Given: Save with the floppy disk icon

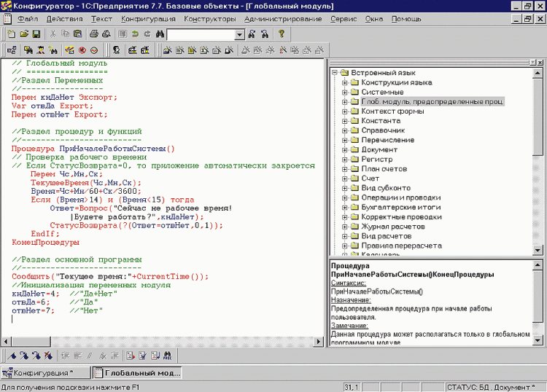Looking at the screenshot, I should coord(36,34).
